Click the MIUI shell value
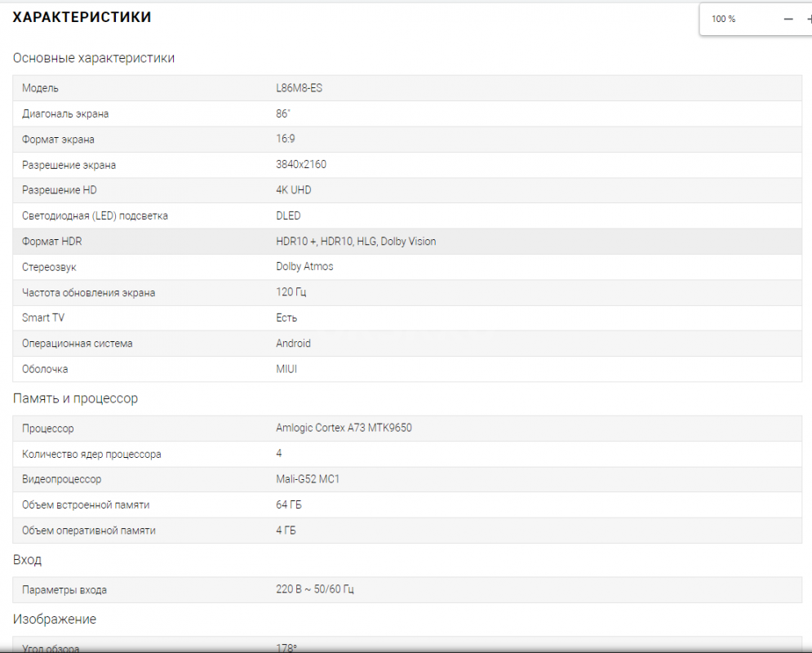Screen dimensions: 812x653 (x=286, y=369)
